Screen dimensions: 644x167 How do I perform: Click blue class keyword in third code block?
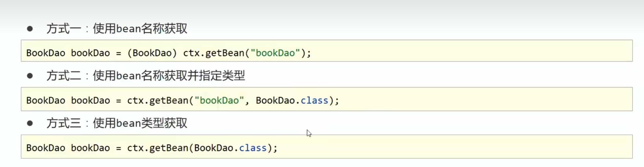click(x=253, y=148)
